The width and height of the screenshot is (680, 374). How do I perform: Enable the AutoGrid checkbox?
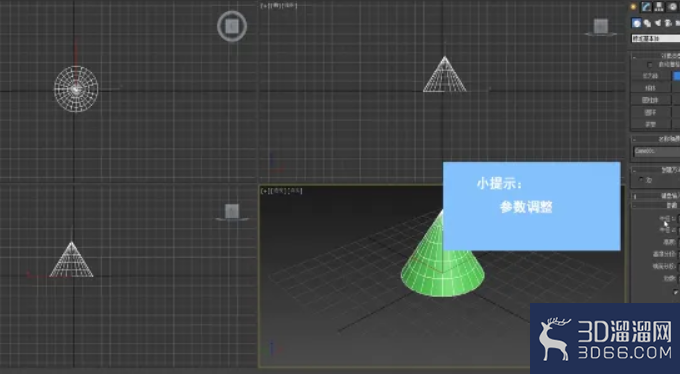coord(649,65)
